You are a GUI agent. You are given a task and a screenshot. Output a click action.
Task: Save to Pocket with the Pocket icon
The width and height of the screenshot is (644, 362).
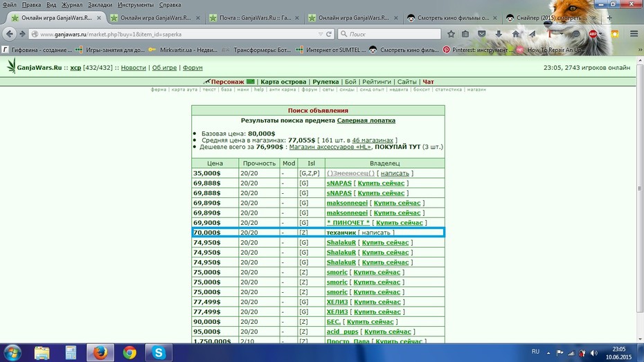tap(482, 34)
